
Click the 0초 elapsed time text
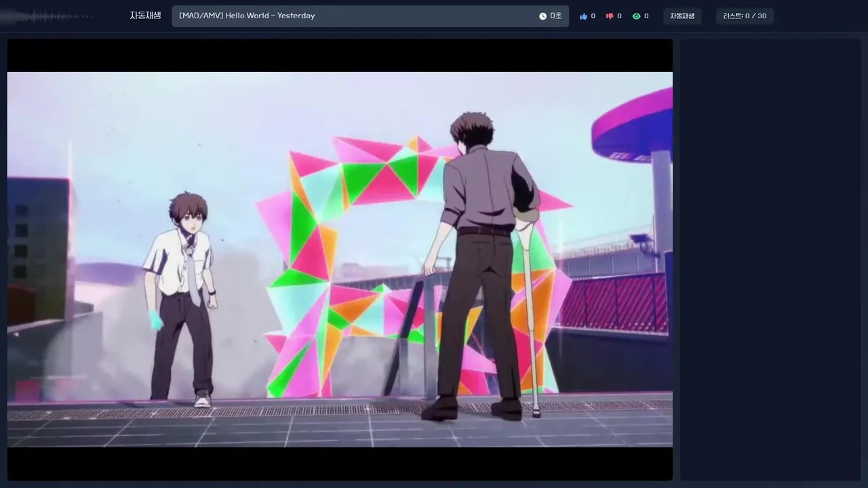pos(556,16)
